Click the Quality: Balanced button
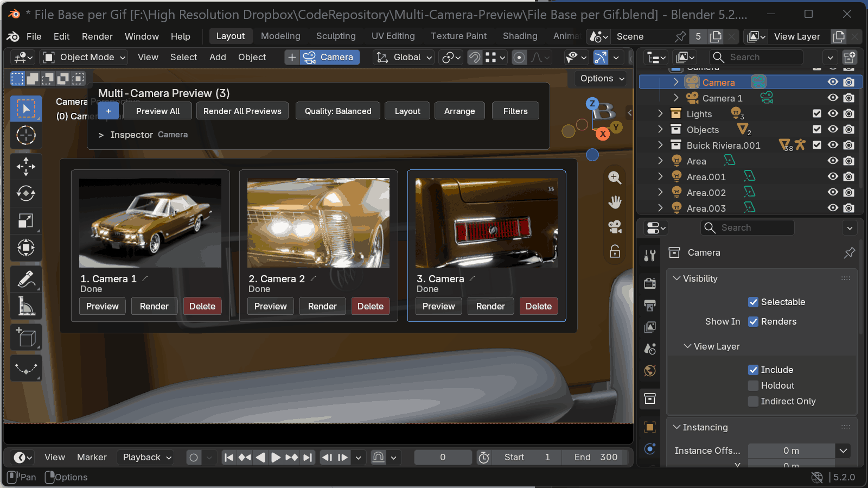 point(338,111)
